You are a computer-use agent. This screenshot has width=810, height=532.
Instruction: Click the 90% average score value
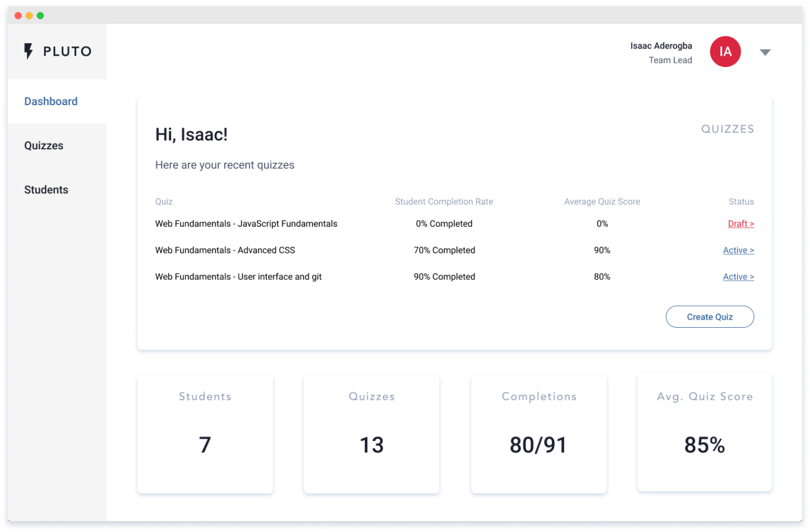(602, 250)
